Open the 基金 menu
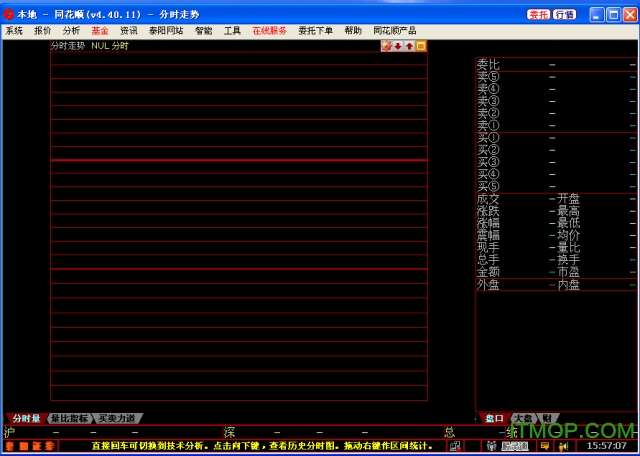The image size is (640, 456). pyautogui.click(x=100, y=31)
